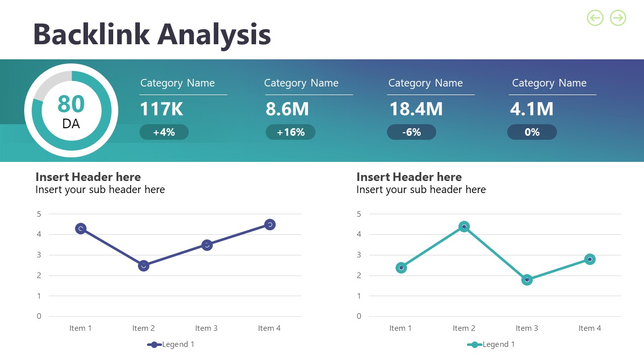Screen dimensions: 644x362
Task: Toggle the -6% change badge
Action: (x=412, y=132)
